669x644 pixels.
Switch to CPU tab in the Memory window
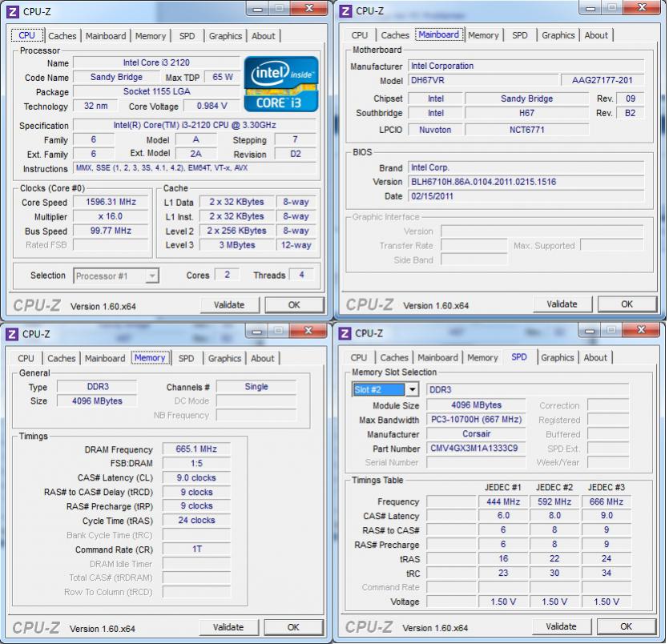tap(26, 358)
